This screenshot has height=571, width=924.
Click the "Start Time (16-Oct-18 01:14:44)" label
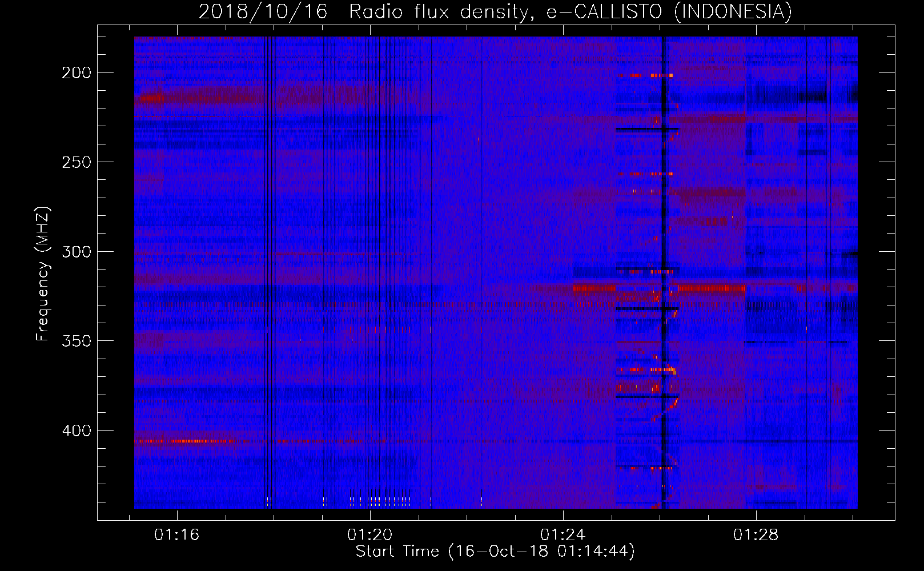tap(495, 552)
